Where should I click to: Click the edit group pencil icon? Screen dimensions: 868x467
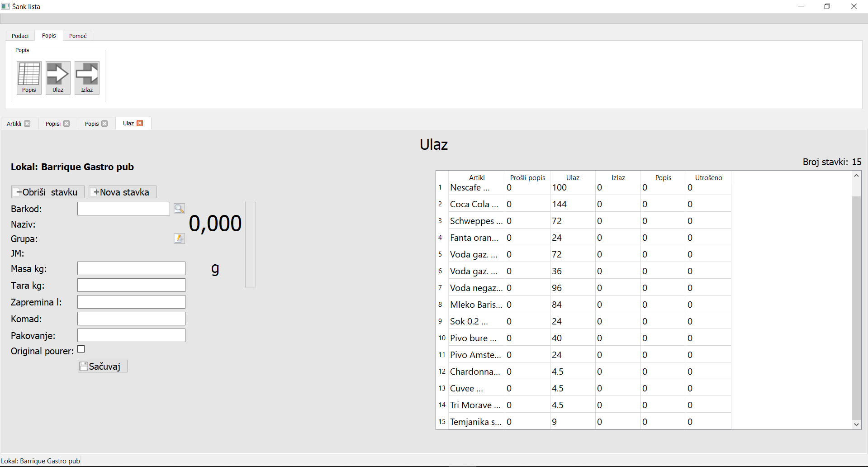coord(179,238)
